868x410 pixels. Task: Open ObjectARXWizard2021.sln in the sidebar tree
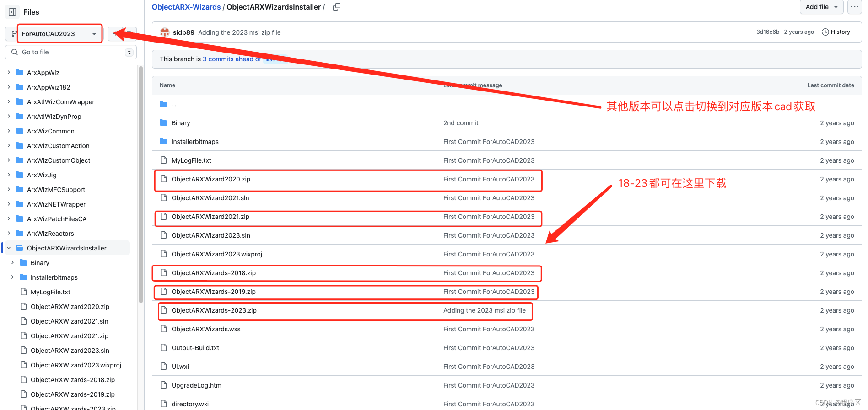click(70, 321)
